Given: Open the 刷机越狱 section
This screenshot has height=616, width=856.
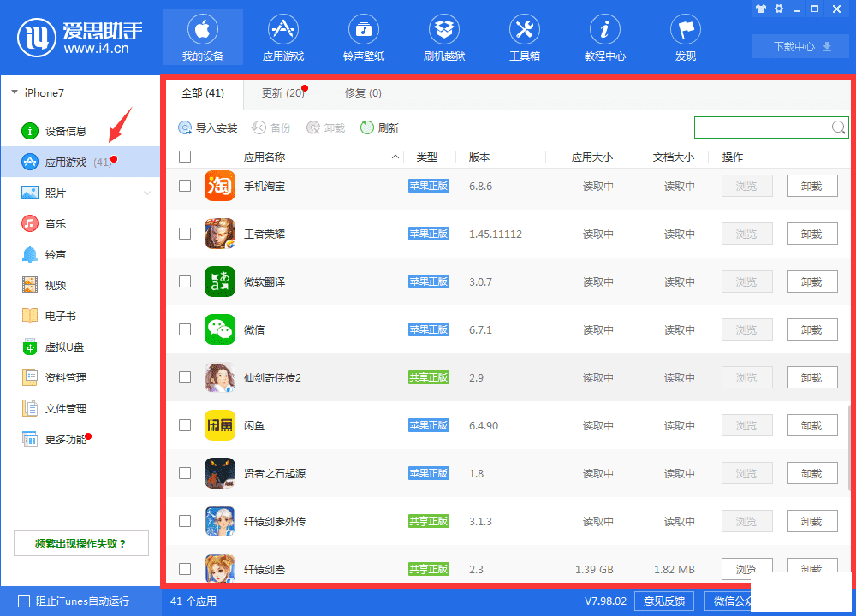Looking at the screenshot, I should click(443, 38).
